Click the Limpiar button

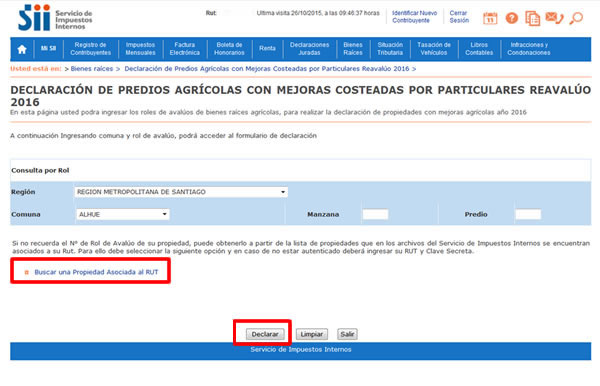click(x=312, y=334)
